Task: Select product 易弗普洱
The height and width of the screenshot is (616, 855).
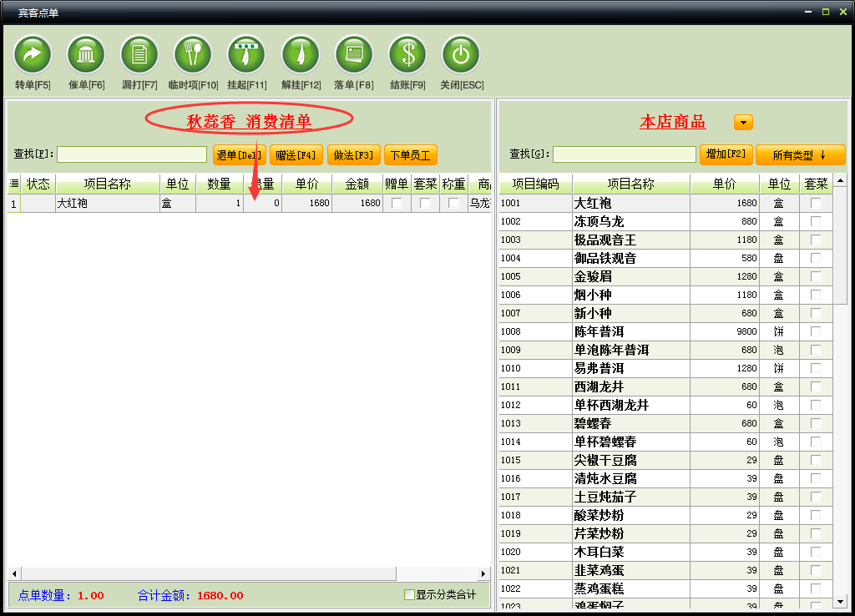Action: (x=665, y=368)
